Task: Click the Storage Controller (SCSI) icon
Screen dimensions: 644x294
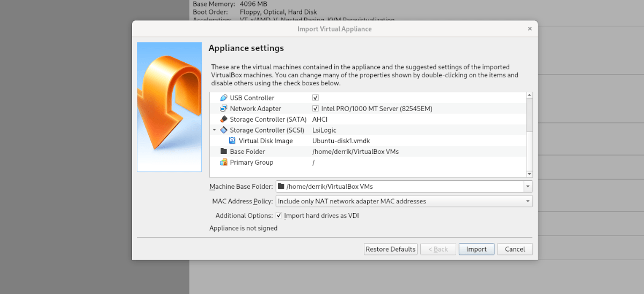Action: [224, 130]
